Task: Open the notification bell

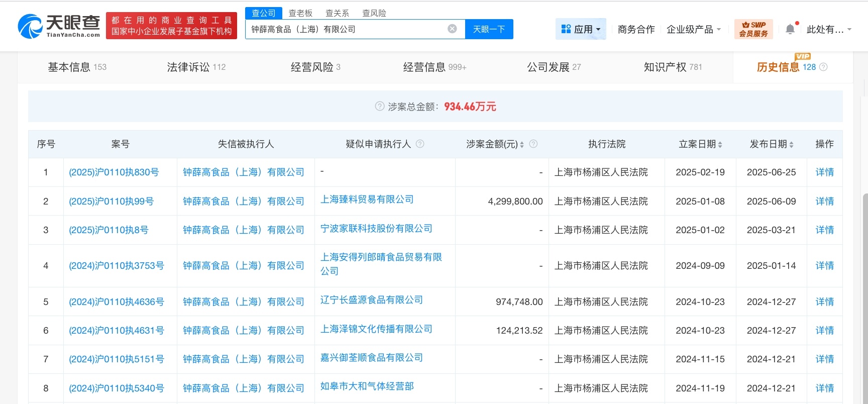Action: tap(790, 29)
